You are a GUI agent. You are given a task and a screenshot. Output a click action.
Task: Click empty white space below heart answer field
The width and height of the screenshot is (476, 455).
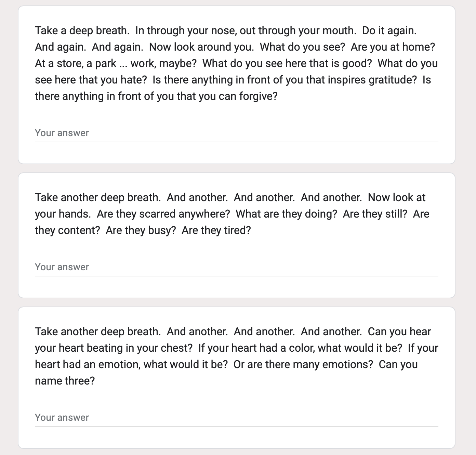[x=236, y=437]
